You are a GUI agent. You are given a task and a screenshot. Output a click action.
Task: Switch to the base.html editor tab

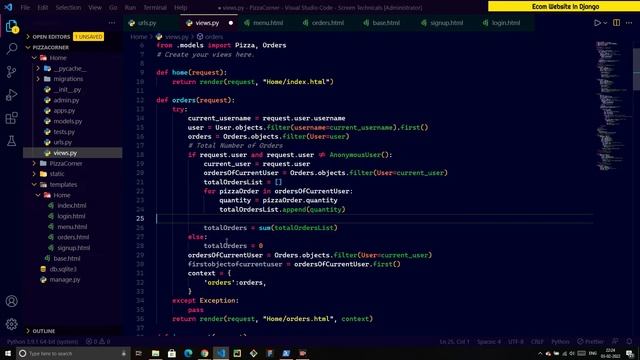tap(386, 23)
